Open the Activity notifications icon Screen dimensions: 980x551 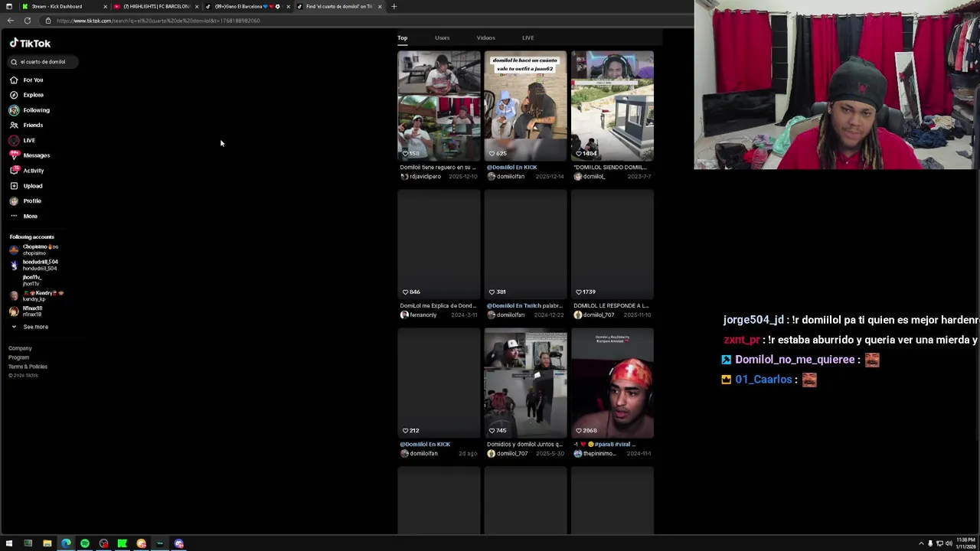click(14, 171)
